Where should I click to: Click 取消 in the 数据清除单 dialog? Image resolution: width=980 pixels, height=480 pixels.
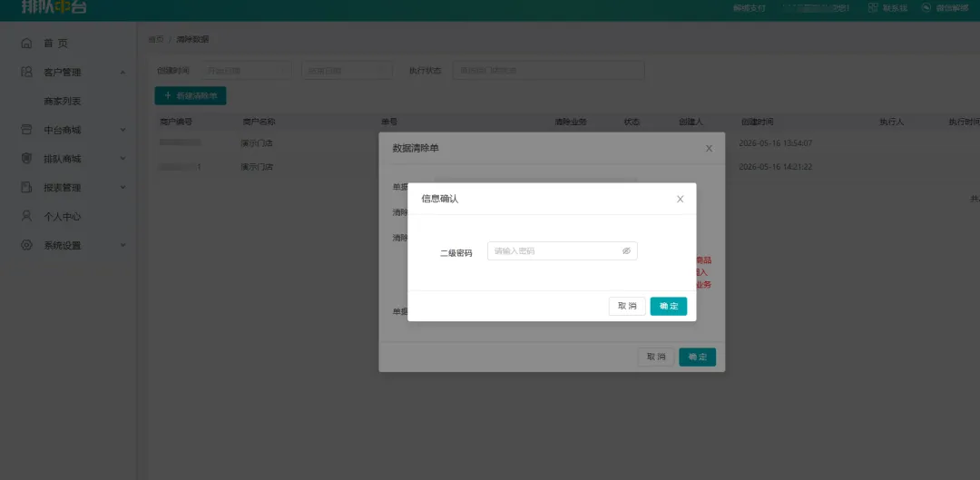(x=656, y=357)
